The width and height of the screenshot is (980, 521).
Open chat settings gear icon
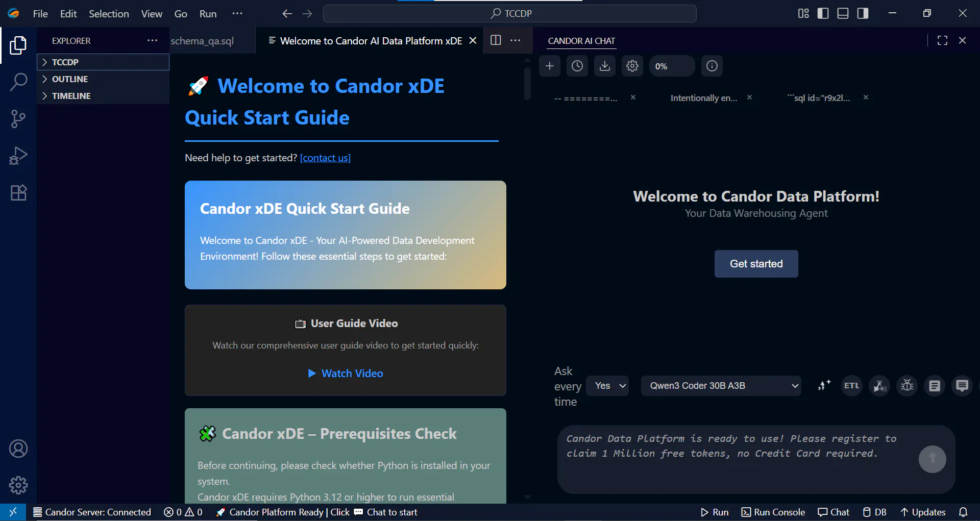tap(632, 66)
